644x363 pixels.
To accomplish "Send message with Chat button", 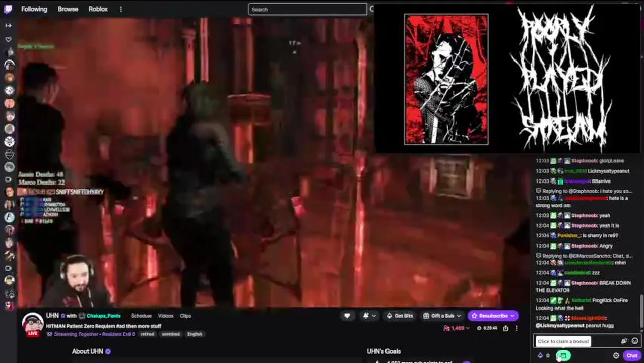I will (632, 356).
